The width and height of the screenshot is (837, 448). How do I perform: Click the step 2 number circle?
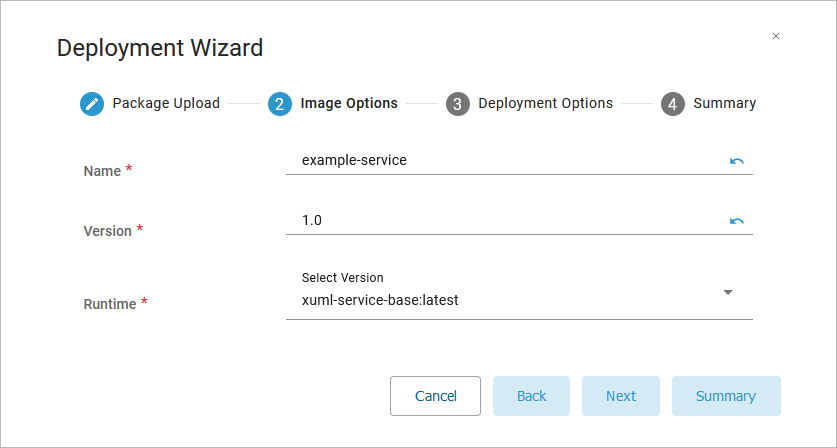tap(280, 104)
